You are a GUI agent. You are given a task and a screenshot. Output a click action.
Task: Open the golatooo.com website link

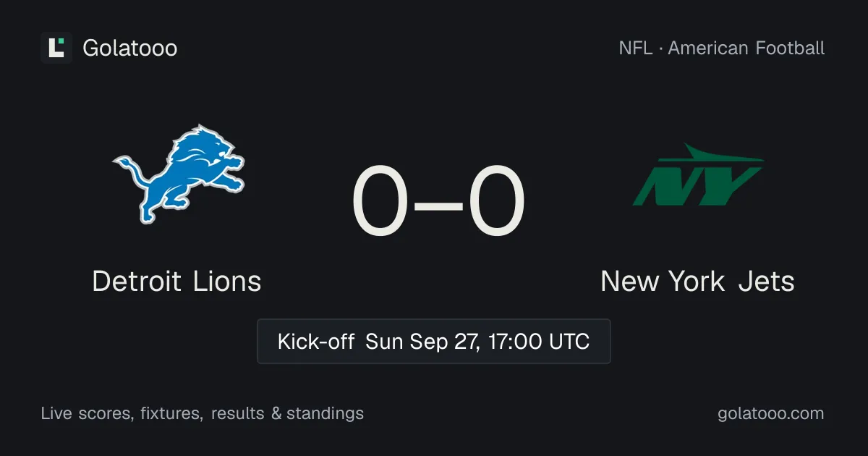[771, 414]
